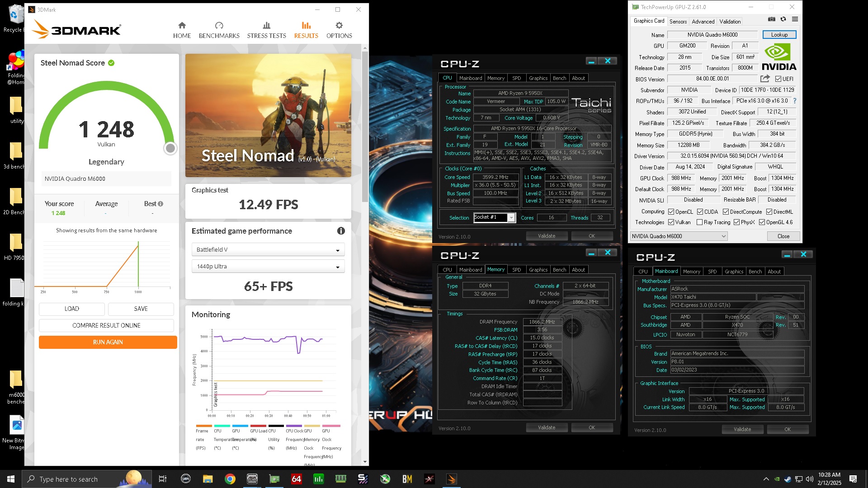Screen dimensions: 868x488
Task: Open File Explorer from the taskbar
Action: pyautogui.click(x=208, y=479)
